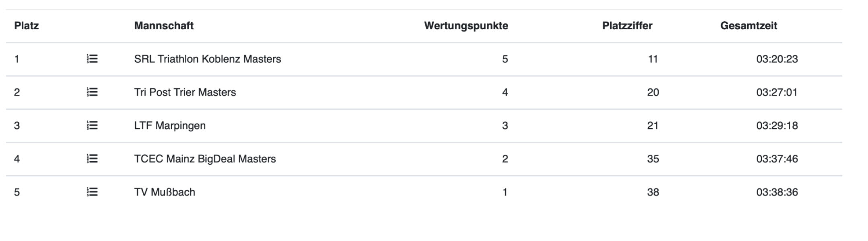The height and width of the screenshot is (241, 868).
Task: Open the LTF Marpingen team entry
Action: tap(170, 126)
